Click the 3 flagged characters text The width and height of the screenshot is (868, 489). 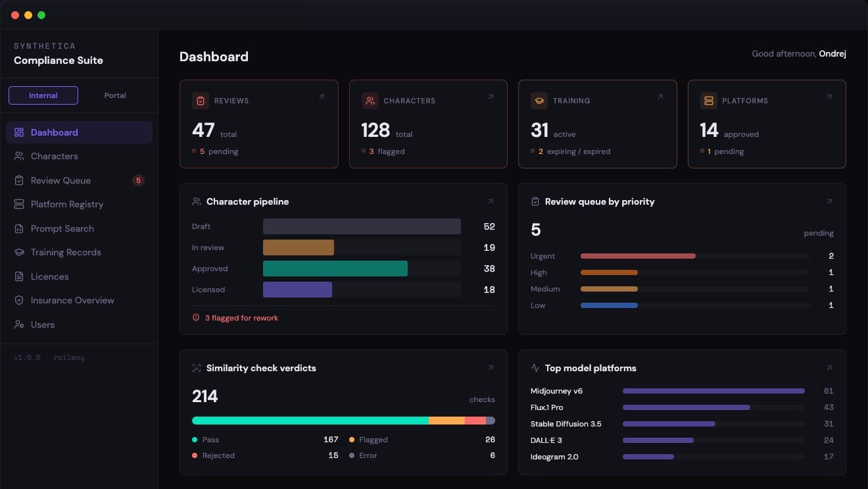tap(387, 151)
